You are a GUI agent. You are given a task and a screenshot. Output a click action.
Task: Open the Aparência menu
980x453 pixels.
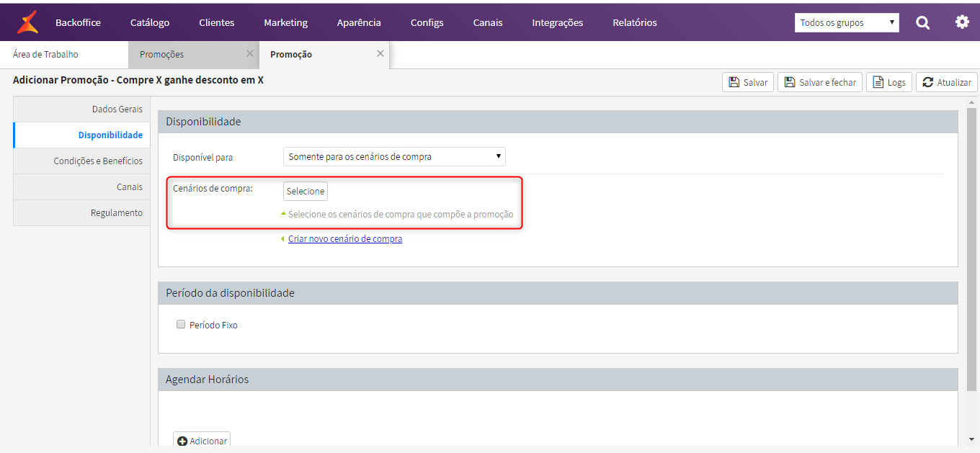coord(359,22)
